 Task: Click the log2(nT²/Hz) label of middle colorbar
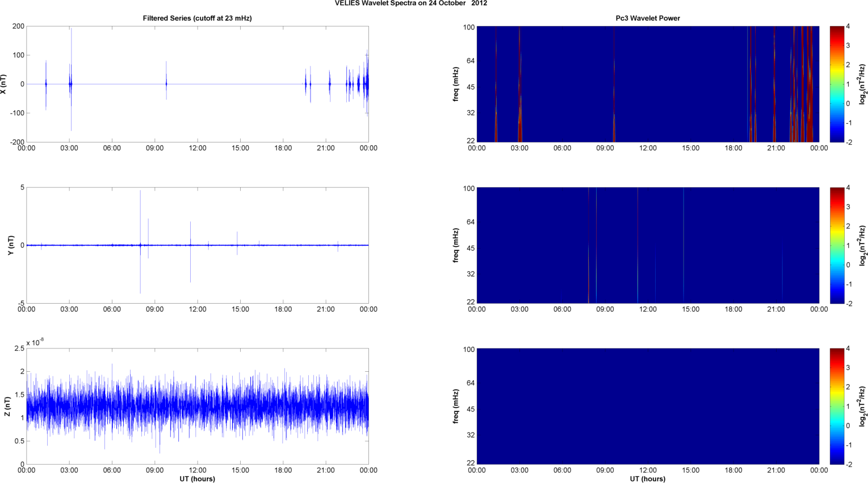[x=863, y=245]
